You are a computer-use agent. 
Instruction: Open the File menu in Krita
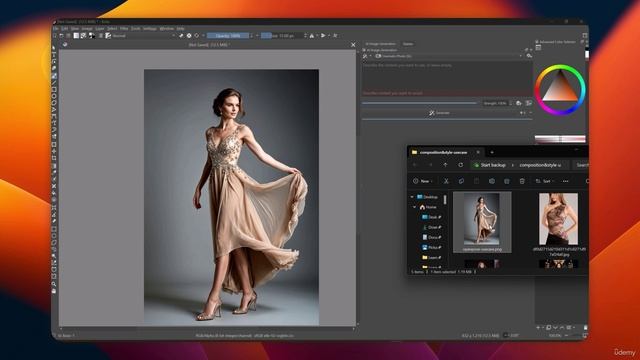point(56,29)
